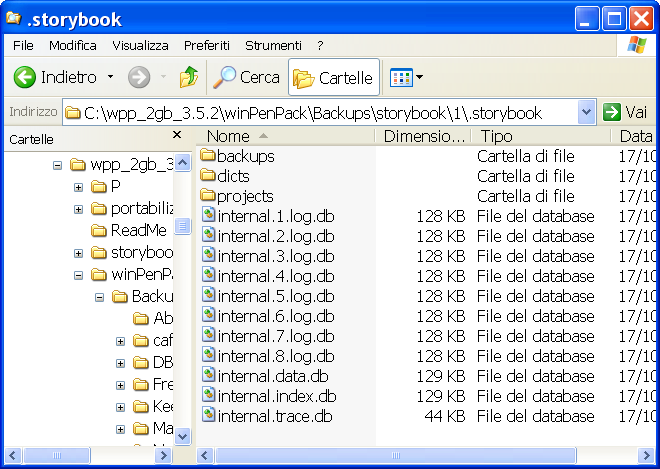Click title bar .storybook folder icon
This screenshot has height=469, width=660.
coord(13,18)
